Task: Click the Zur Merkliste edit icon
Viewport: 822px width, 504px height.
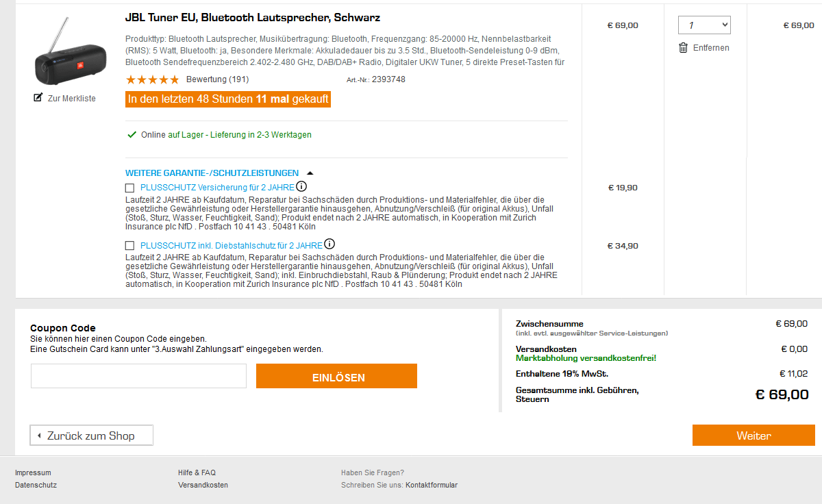Action: pos(38,98)
